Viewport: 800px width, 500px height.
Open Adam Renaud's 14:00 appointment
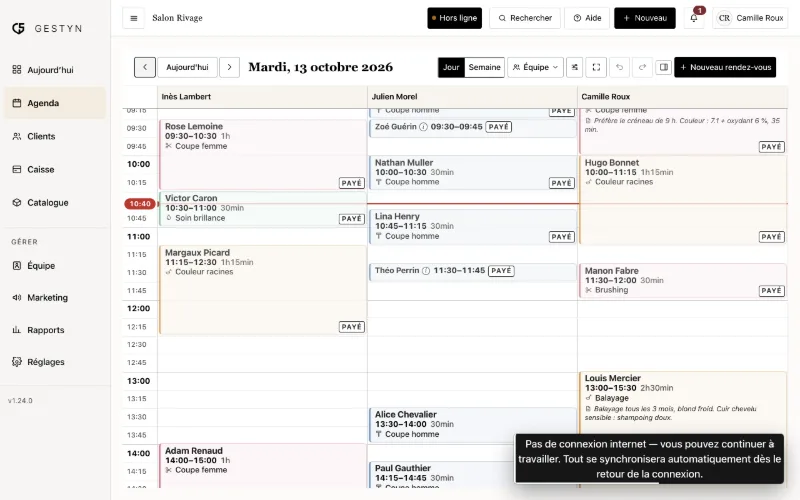263,466
